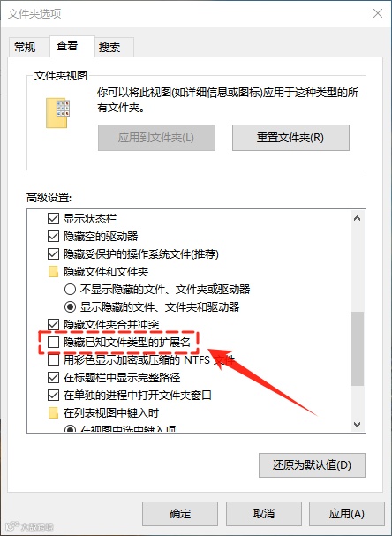This screenshot has height=536, width=392.
Task: Select 不显示隐藏的文件、文件夹或驱动器 radio button
Action: pyautogui.click(x=70, y=290)
